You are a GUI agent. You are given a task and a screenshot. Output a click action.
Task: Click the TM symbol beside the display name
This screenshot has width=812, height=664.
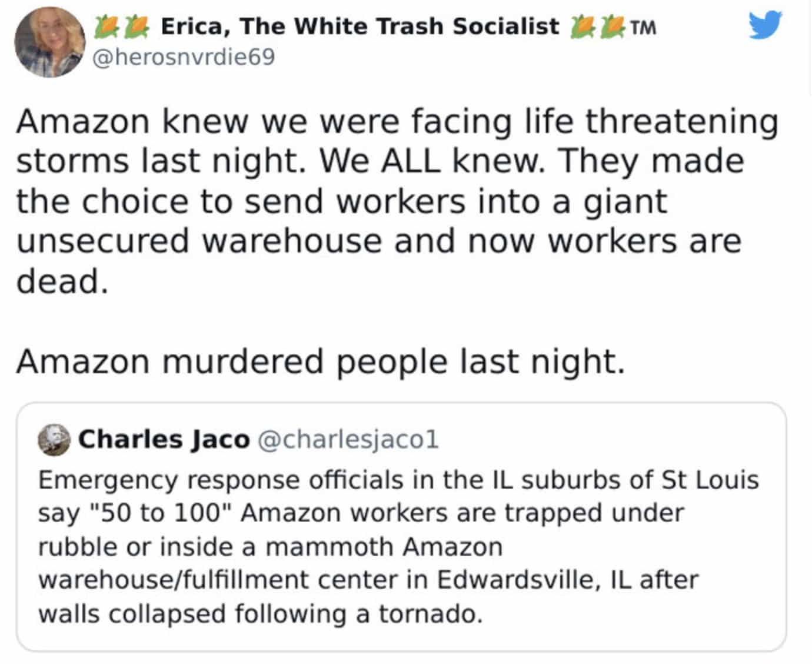643,27
